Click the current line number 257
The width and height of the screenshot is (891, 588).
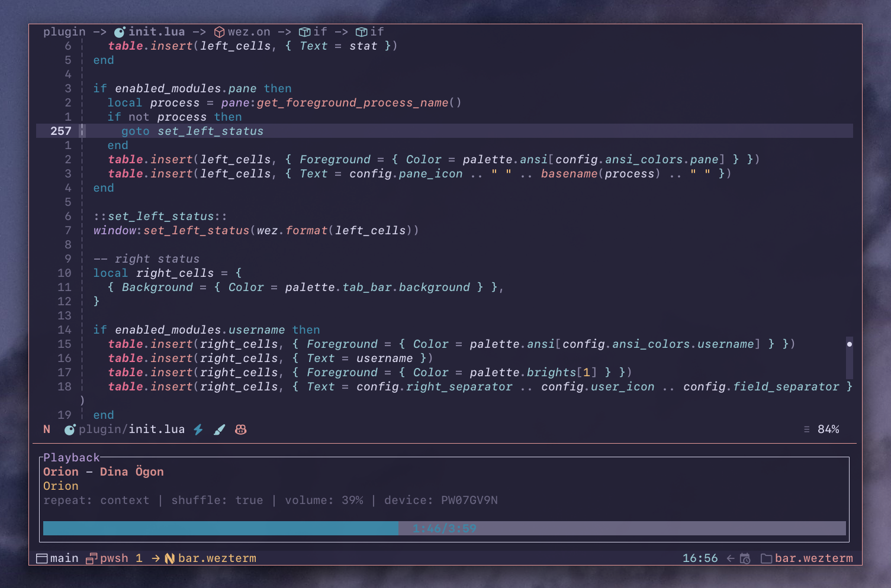pyautogui.click(x=61, y=131)
